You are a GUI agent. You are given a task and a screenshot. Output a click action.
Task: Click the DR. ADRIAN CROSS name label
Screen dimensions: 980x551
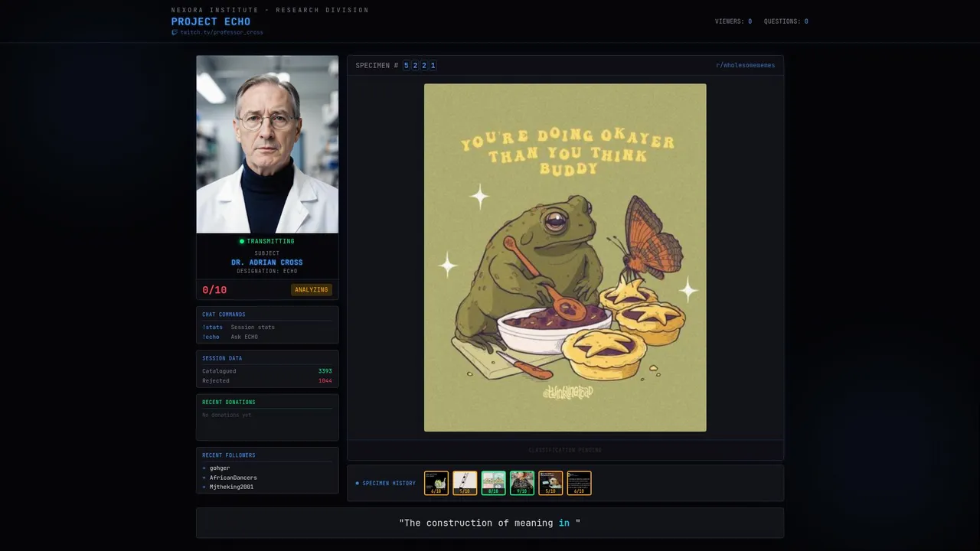point(267,262)
